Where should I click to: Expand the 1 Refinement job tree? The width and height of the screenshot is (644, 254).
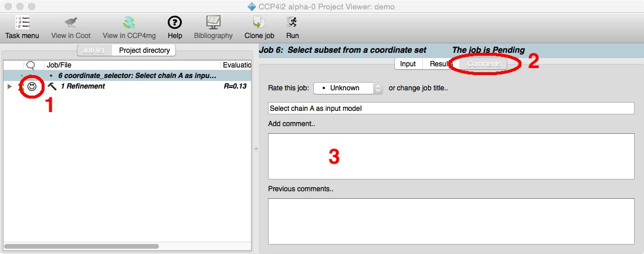click(x=9, y=87)
